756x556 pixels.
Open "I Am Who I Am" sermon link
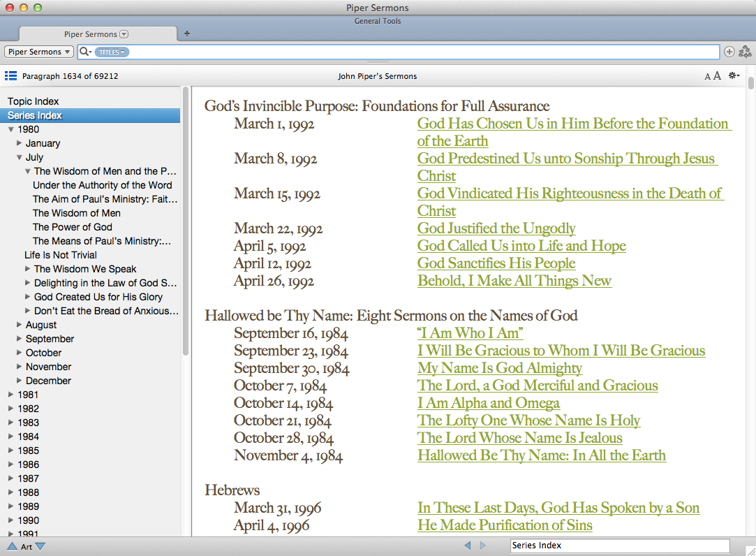pos(470,333)
